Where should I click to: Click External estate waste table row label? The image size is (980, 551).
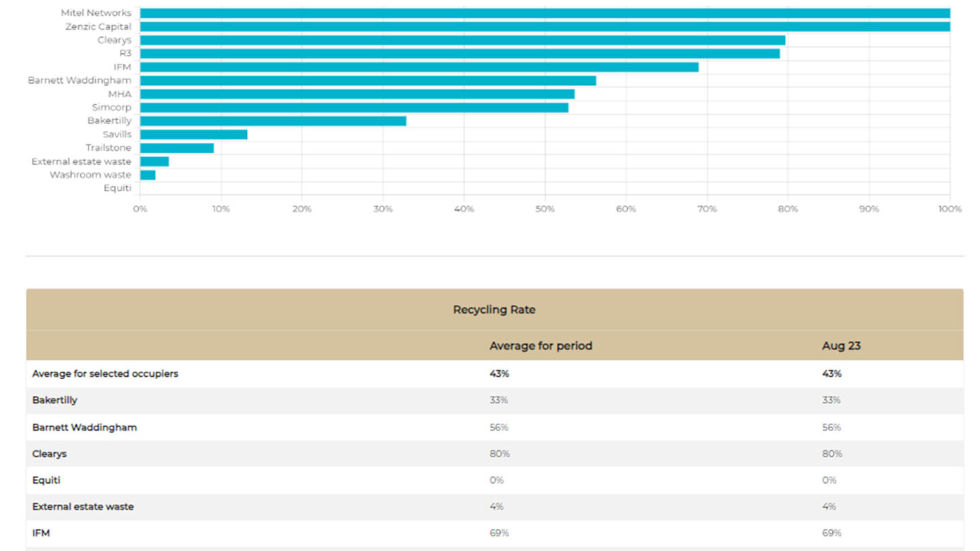tap(83, 507)
